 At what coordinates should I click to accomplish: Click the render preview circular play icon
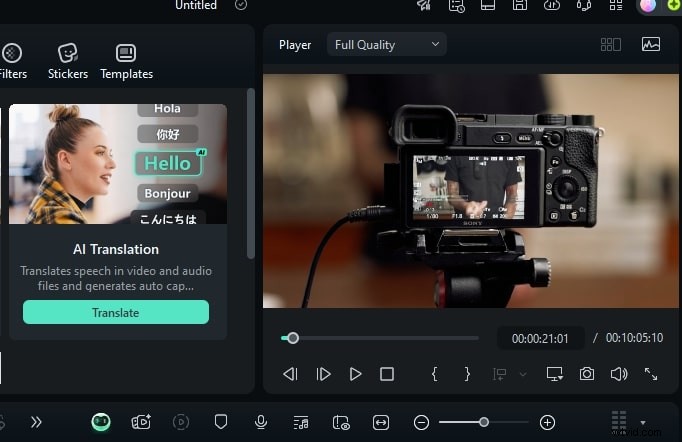[x=181, y=422]
